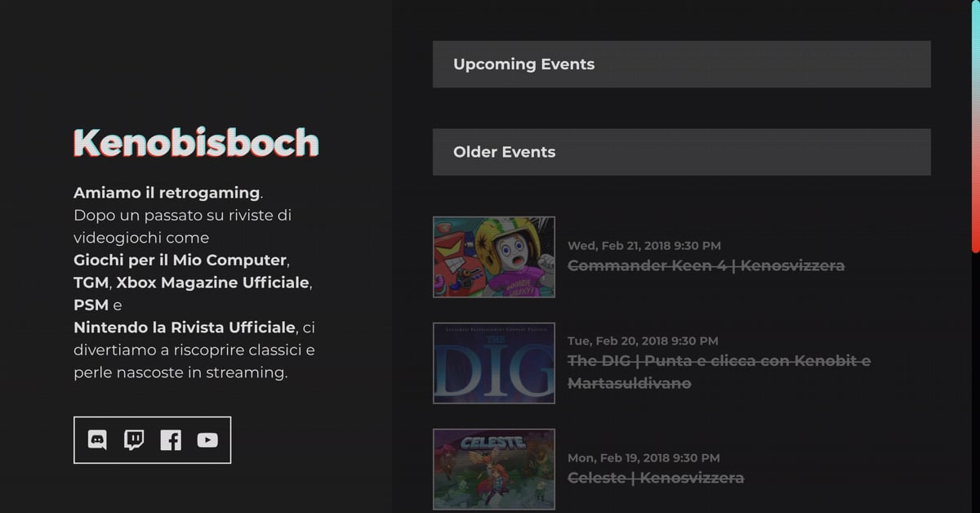Expand the Older Events section
980x513 pixels.
(682, 152)
